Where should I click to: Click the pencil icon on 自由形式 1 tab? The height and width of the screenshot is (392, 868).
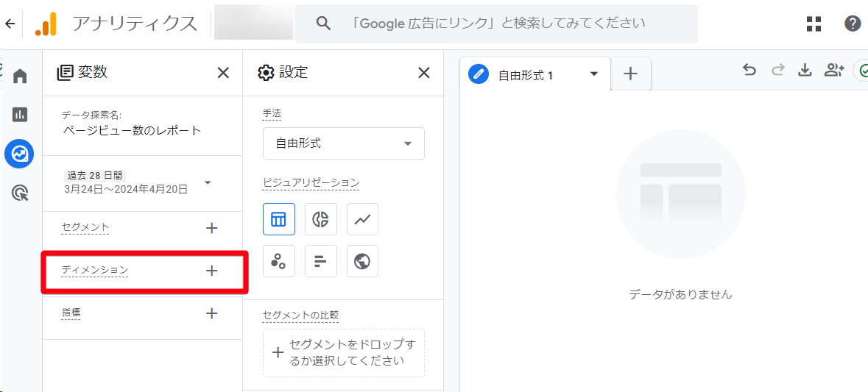[479, 74]
